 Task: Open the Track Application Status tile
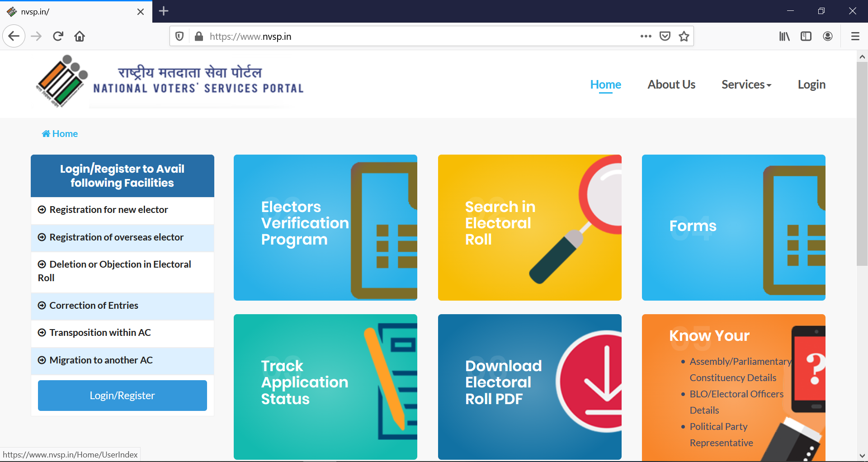click(x=325, y=387)
